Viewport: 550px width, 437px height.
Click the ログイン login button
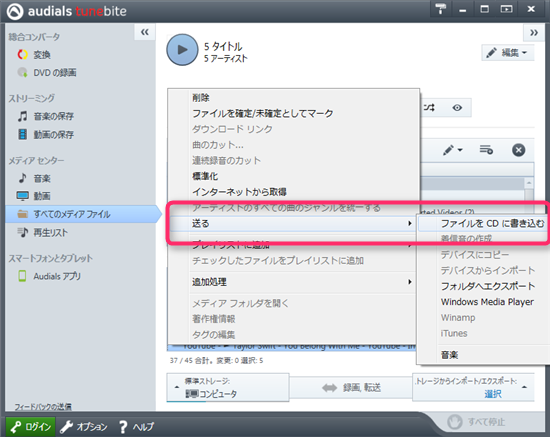click(x=31, y=427)
